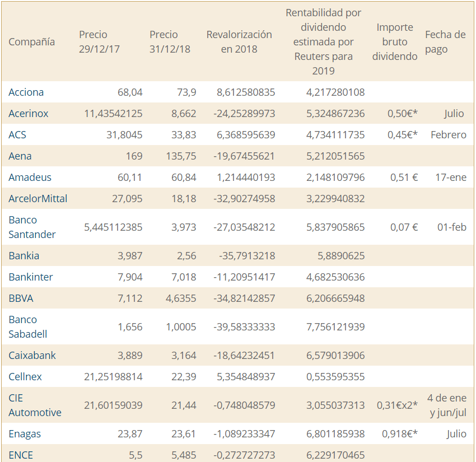Select the Revalorización en 2018 header

(239, 42)
